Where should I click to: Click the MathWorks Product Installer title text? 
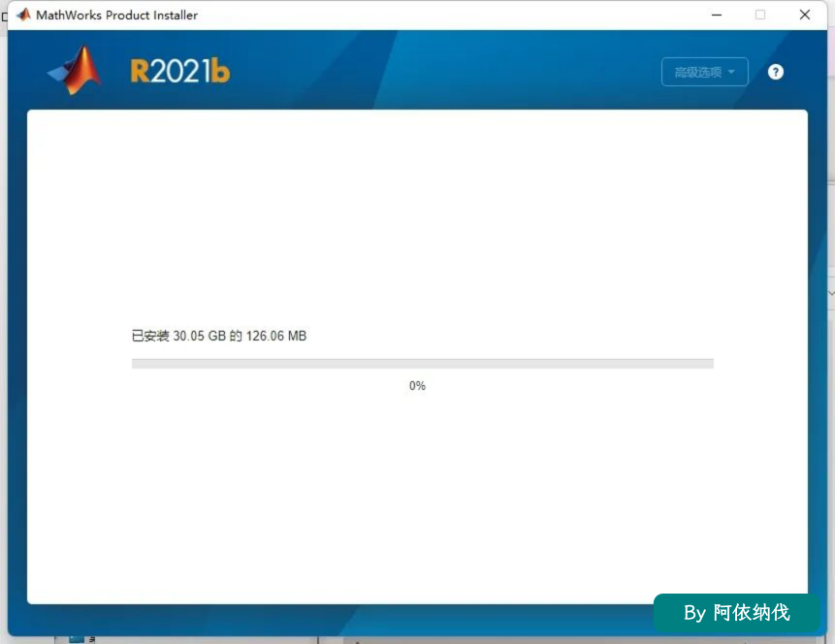(116, 15)
